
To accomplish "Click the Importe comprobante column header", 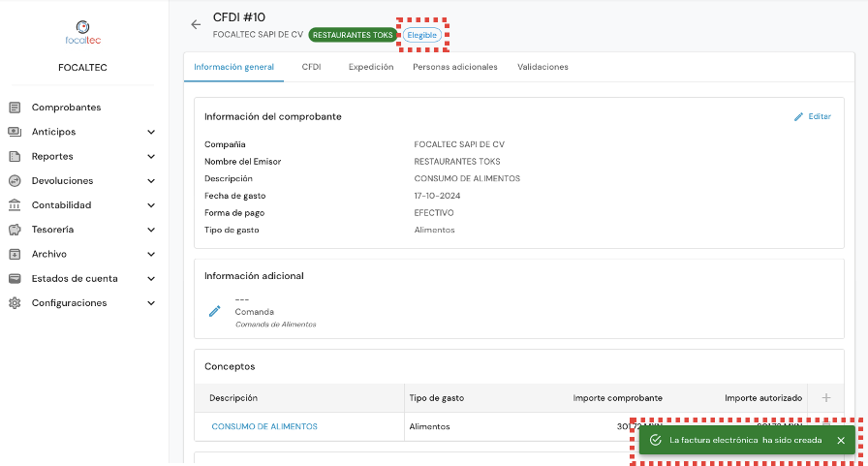I will click(x=618, y=398).
